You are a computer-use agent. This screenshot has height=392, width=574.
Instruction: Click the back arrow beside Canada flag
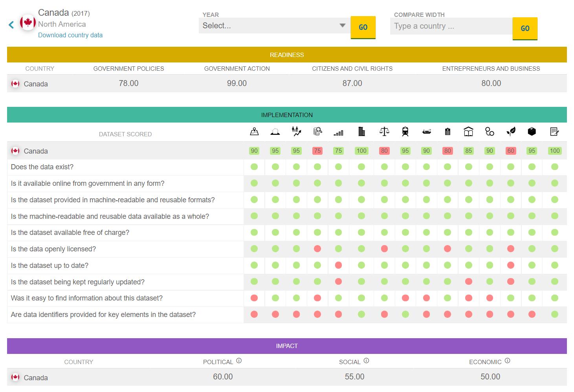(11, 25)
